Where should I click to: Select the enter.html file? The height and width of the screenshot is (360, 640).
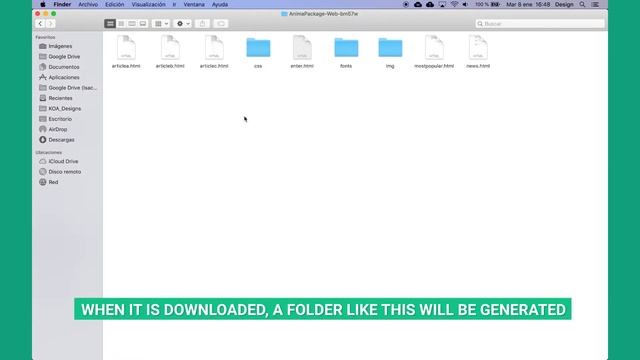pos(302,52)
